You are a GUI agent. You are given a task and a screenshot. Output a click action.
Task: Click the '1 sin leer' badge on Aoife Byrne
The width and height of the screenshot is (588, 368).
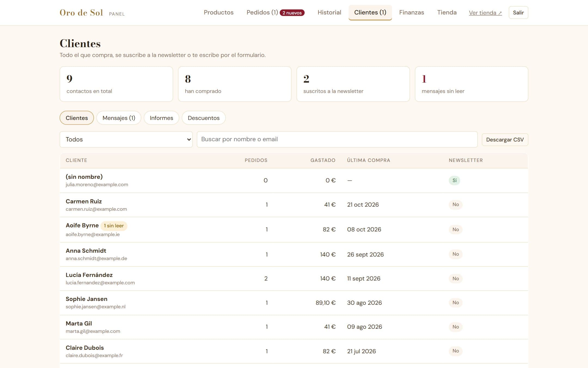coord(114,226)
